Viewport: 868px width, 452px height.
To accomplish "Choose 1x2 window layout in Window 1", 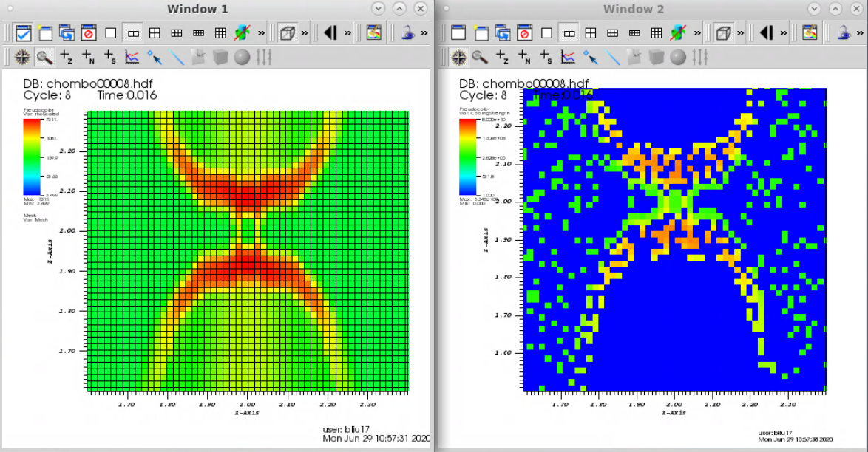I will (133, 33).
